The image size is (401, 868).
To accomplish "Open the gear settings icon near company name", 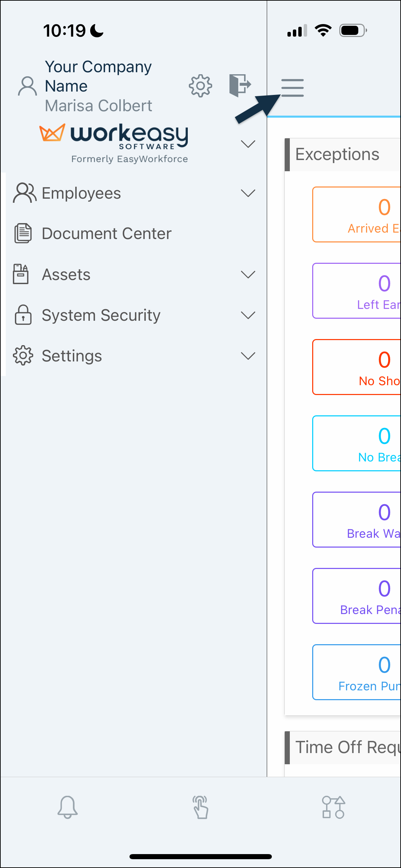I will pyautogui.click(x=200, y=86).
